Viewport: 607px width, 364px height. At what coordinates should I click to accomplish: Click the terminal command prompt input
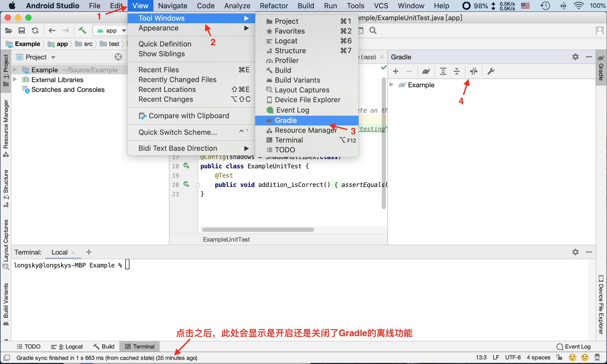click(x=127, y=265)
